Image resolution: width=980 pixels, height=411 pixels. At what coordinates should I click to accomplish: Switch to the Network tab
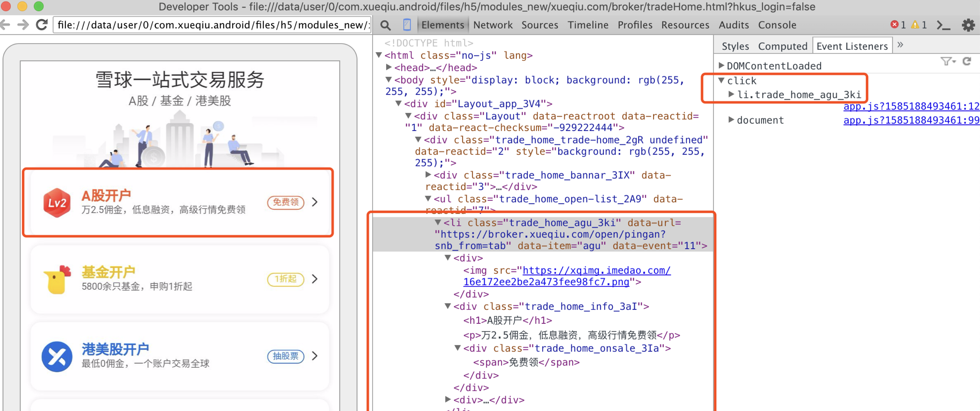click(493, 25)
